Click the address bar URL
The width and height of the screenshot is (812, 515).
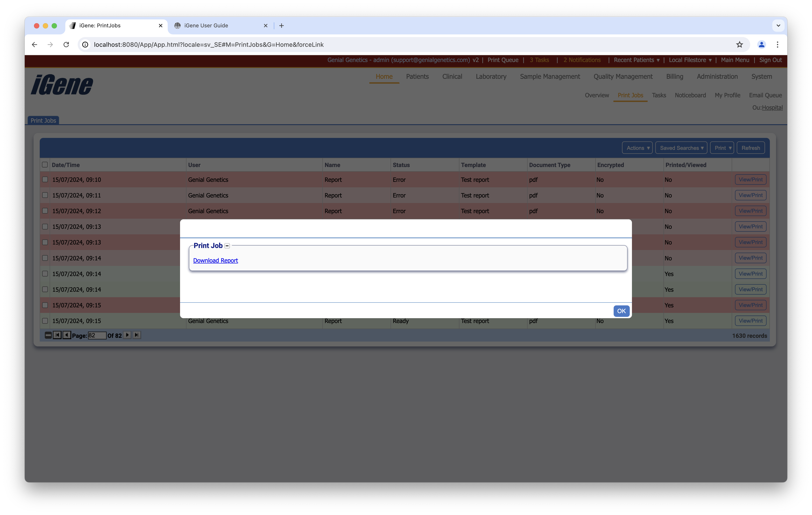[x=209, y=45]
